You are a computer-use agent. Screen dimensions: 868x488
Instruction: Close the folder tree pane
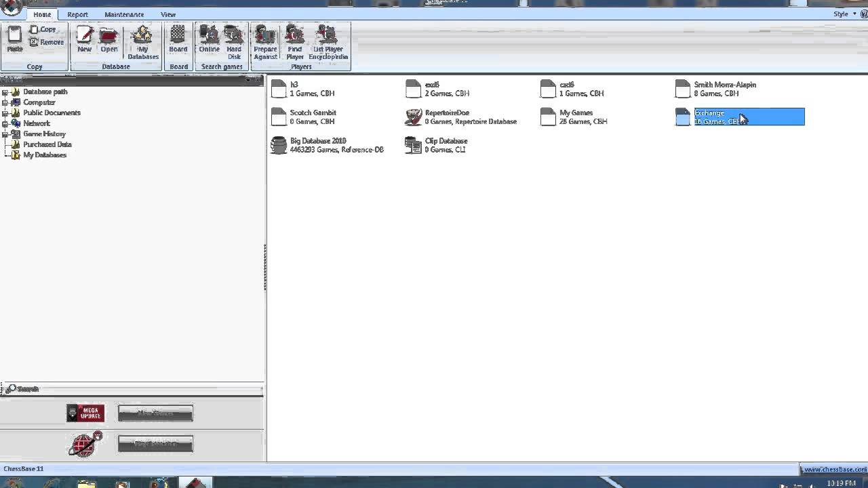click(258, 80)
